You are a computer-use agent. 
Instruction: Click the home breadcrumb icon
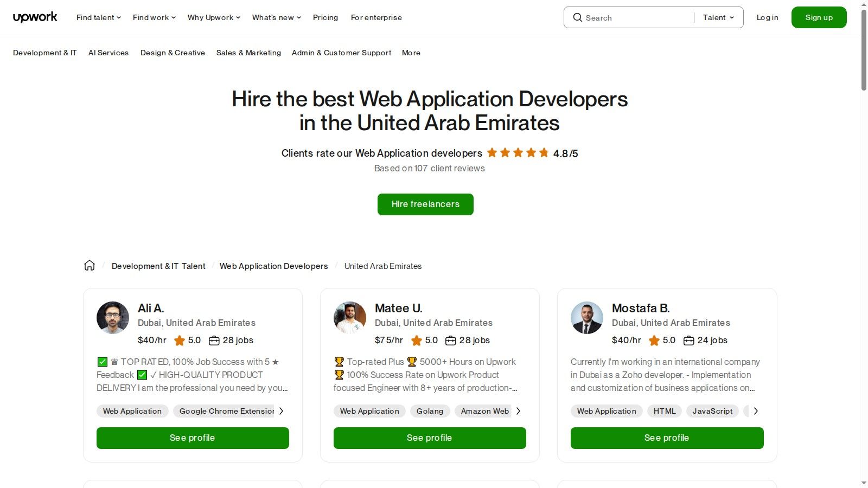tap(90, 266)
